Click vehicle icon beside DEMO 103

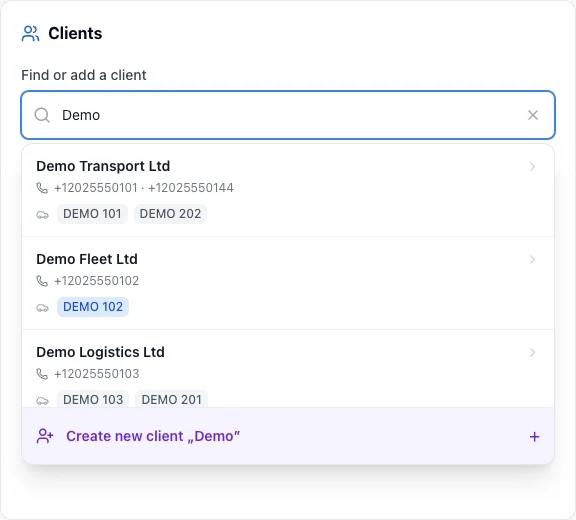[x=42, y=400]
